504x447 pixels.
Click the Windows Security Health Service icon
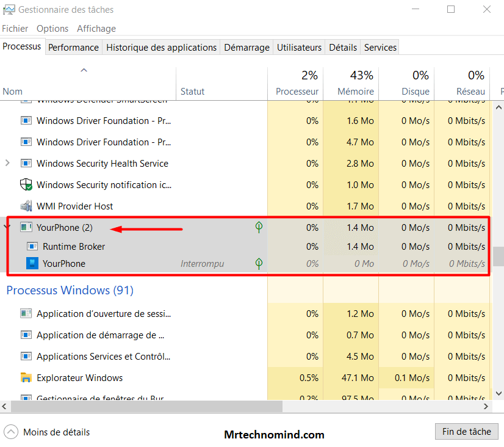[x=26, y=164]
